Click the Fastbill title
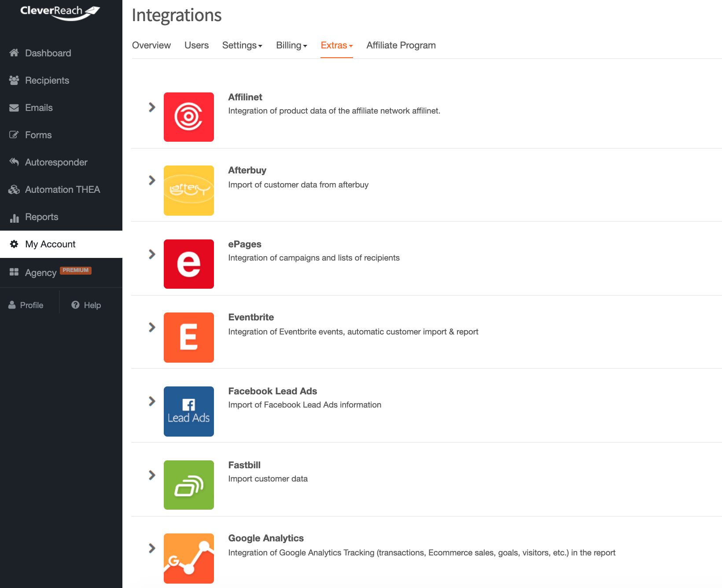 244,465
